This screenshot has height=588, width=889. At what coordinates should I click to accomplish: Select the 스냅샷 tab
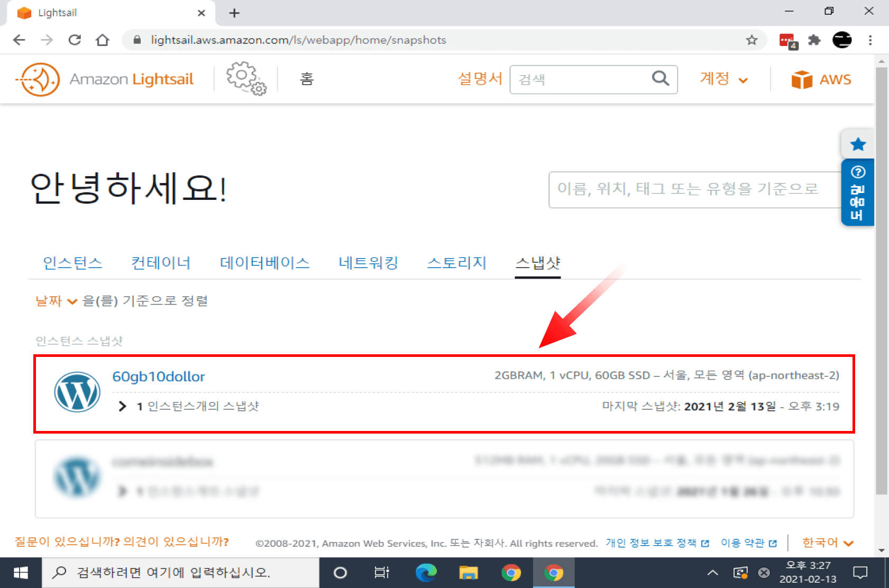pos(538,263)
